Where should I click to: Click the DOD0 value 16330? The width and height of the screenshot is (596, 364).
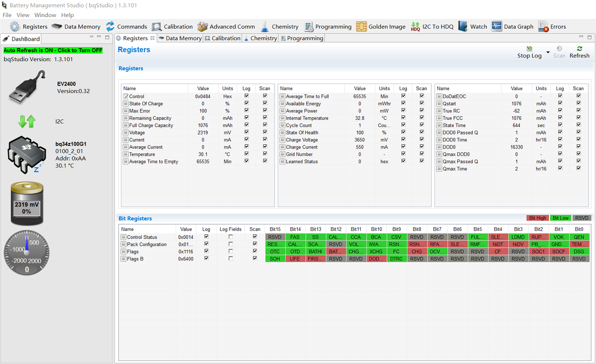tap(517, 147)
